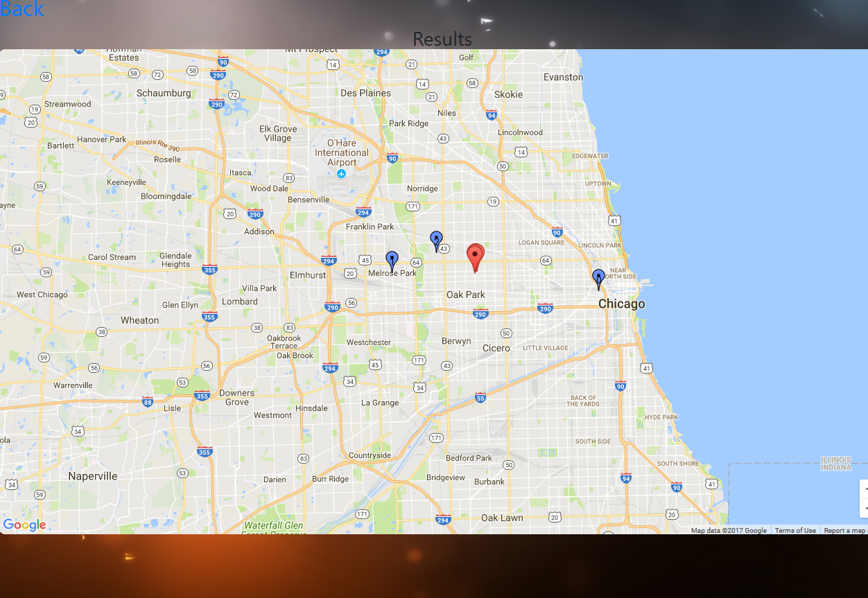
Task: Go back using the Back link
Action: pyautogui.click(x=21, y=9)
